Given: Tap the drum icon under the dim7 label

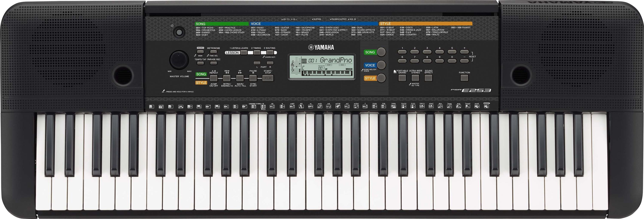Looking at the screenshot, I should (x=431, y=107).
